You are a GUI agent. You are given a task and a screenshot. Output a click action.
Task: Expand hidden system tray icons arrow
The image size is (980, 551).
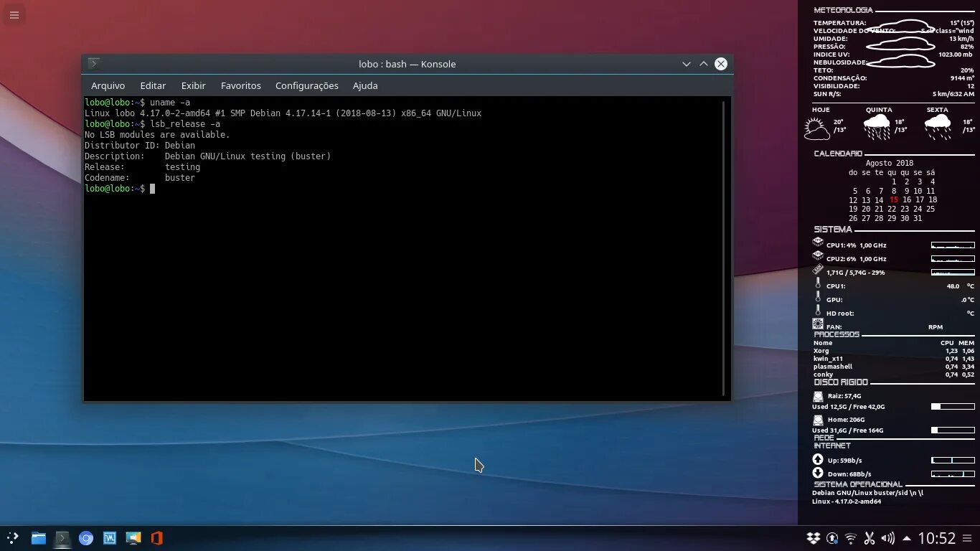pyautogui.click(x=907, y=538)
